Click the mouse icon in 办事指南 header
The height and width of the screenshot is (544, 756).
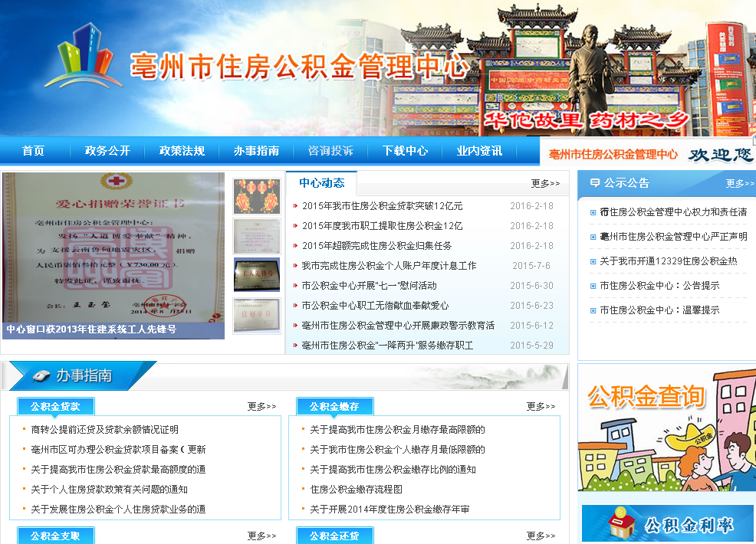tap(41, 375)
